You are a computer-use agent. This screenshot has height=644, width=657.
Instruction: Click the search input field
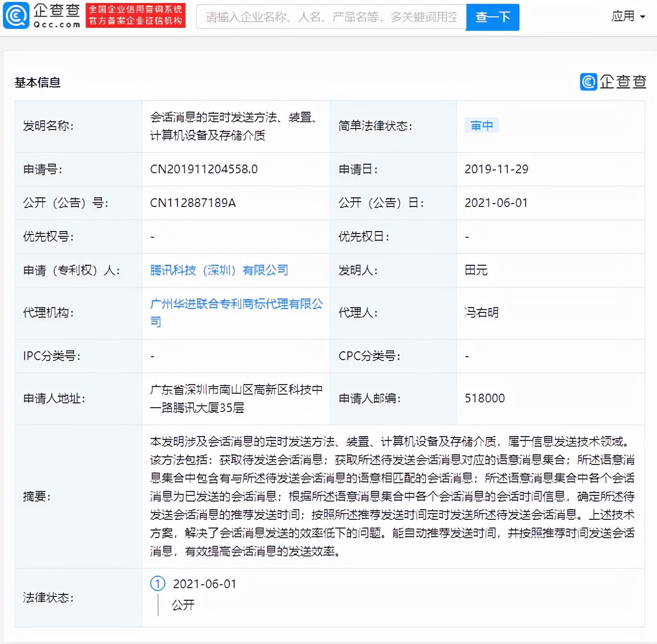pyautogui.click(x=331, y=17)
